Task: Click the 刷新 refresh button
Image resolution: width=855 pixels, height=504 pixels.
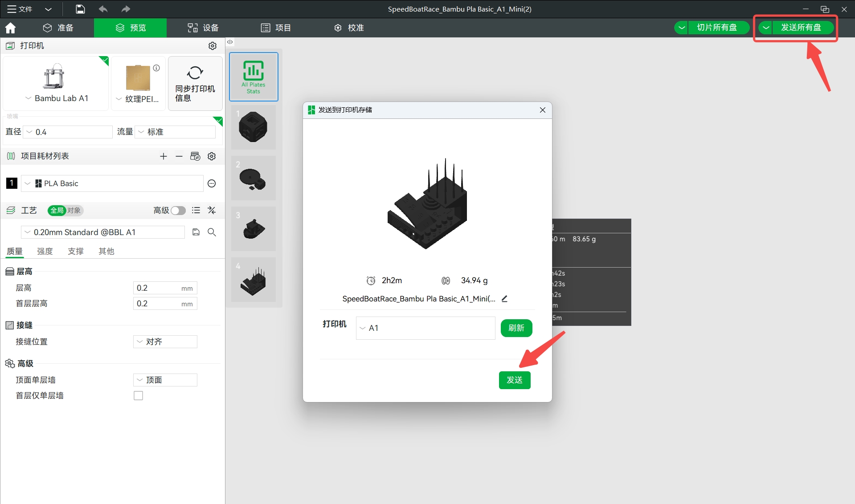Action: click(x=516, y=328)
